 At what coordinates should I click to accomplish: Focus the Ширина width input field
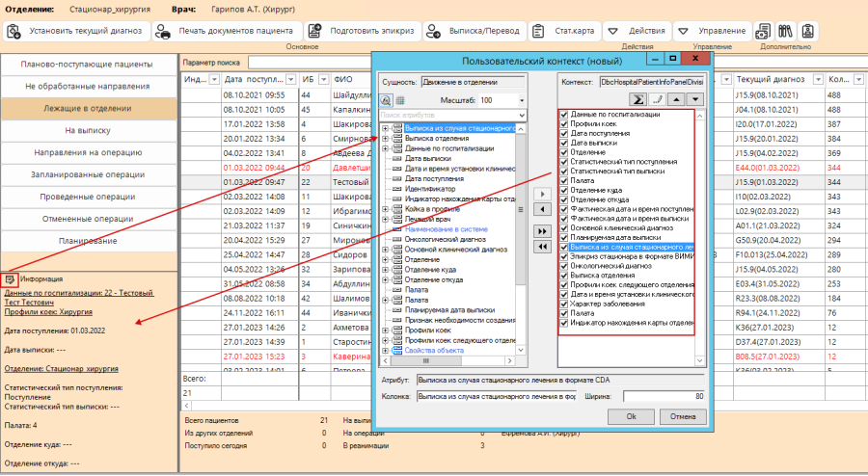pyautogui.click(x=664, y=396)
